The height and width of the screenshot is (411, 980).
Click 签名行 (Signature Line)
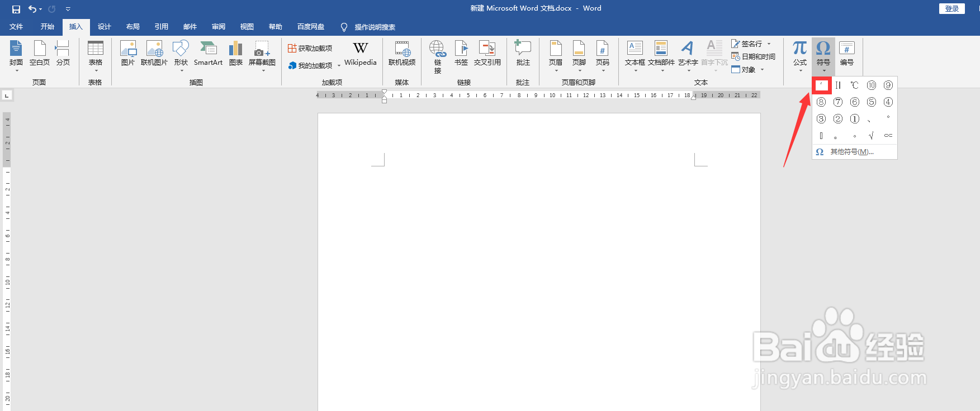pos(751,44)
